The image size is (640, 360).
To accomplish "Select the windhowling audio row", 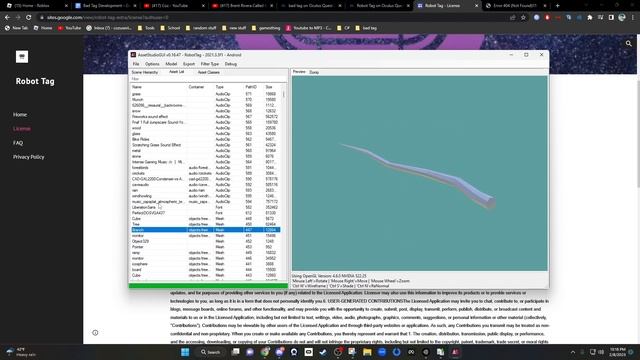I will (x=206, y=196).
